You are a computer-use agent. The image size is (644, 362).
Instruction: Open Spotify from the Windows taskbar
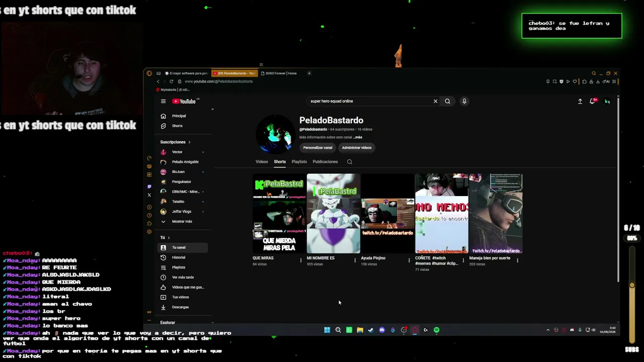click(x=437, y=330)
